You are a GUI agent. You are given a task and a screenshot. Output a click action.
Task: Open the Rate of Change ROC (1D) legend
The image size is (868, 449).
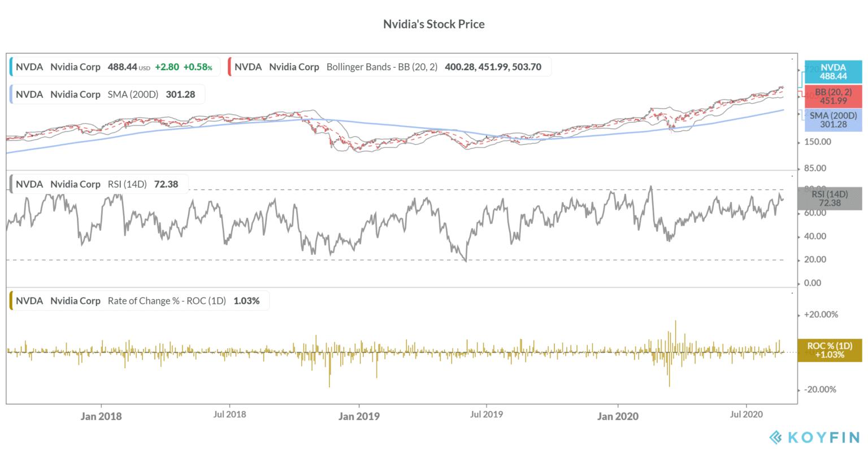[140, 301]
